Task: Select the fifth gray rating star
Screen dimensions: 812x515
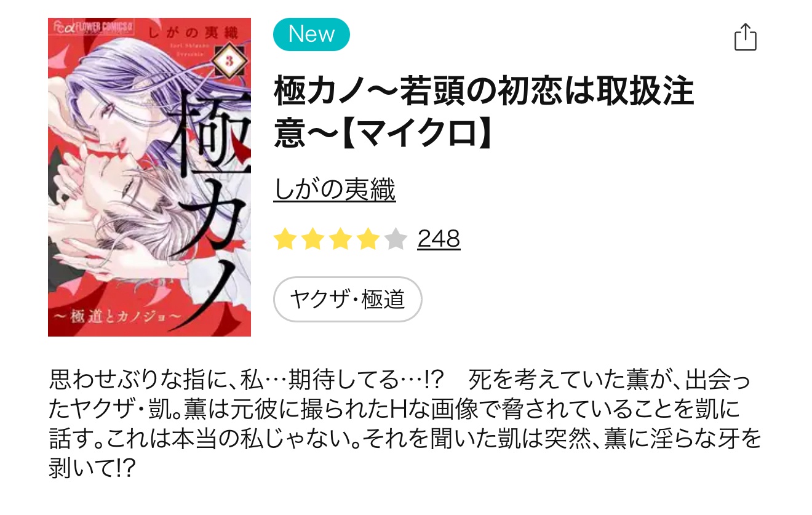Action: coord(396,239)
